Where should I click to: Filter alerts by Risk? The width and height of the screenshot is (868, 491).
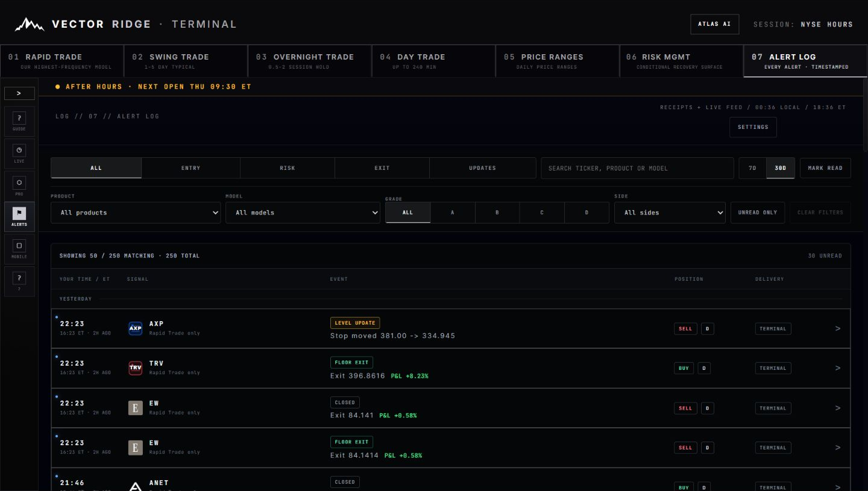pyautogui.click(x=288, y=168)
